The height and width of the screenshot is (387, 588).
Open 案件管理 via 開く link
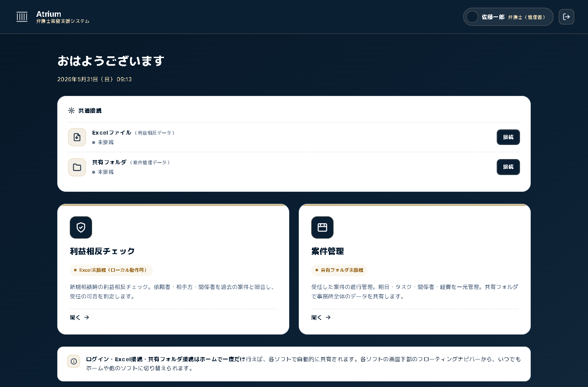321,317
